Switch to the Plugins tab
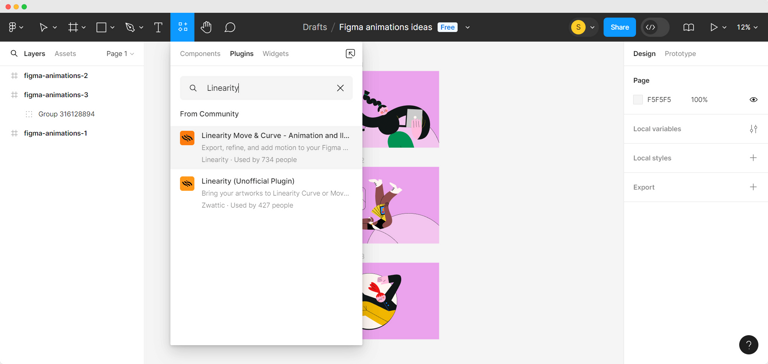This screenshot has height=364, width=768. coord(241,54)
